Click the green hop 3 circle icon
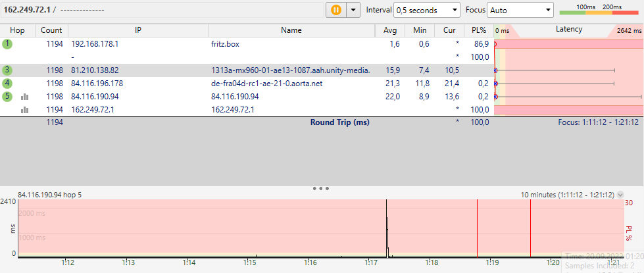This screenshot has width=644, height=273. [7, 70]
